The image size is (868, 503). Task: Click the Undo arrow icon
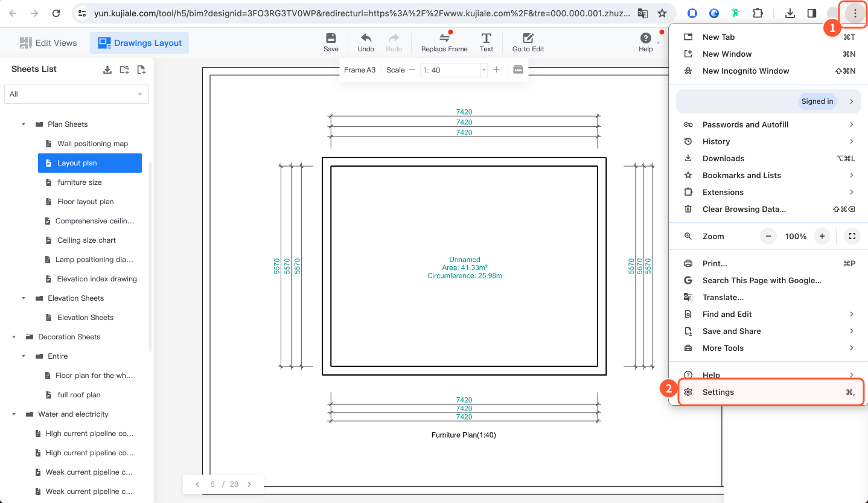pyautogui.click(x=366, y=39)
